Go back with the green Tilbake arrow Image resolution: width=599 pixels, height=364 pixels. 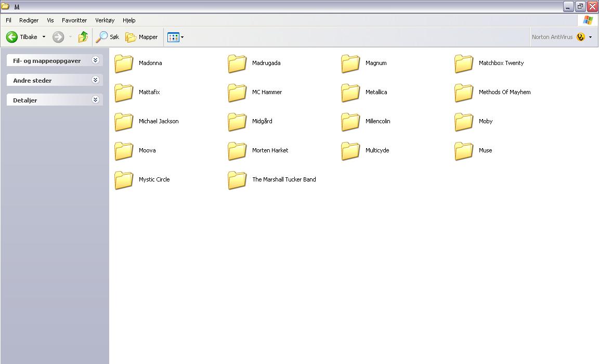click(12, 37)
